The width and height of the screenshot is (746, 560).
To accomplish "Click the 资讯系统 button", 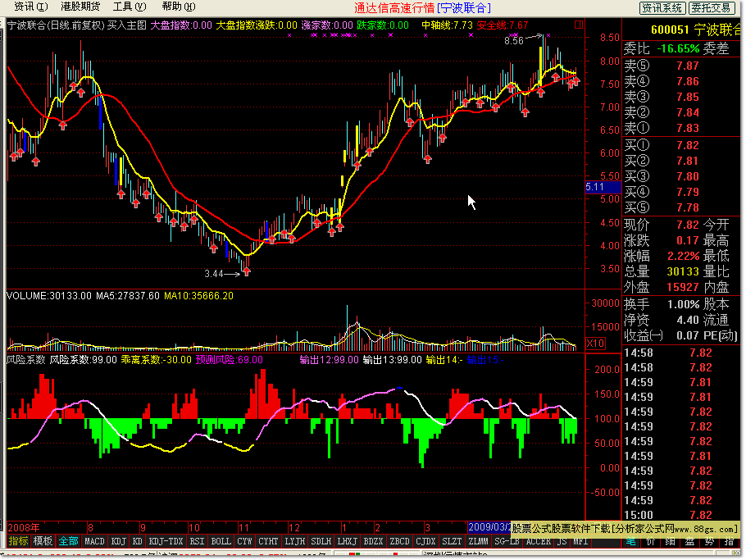I will 662,7.
